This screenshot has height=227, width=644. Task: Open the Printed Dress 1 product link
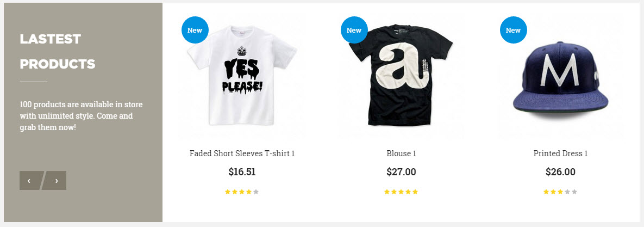560,154
